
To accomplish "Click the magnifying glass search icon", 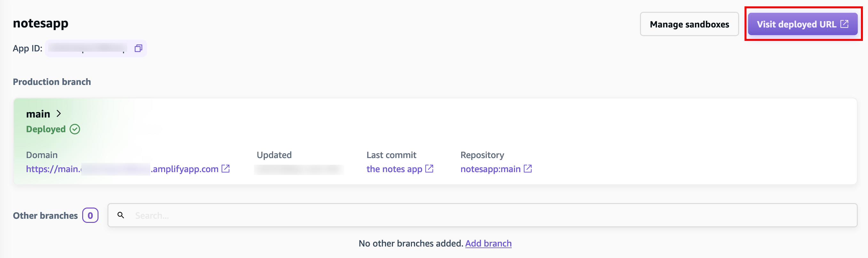I will (x=121, y=215).
